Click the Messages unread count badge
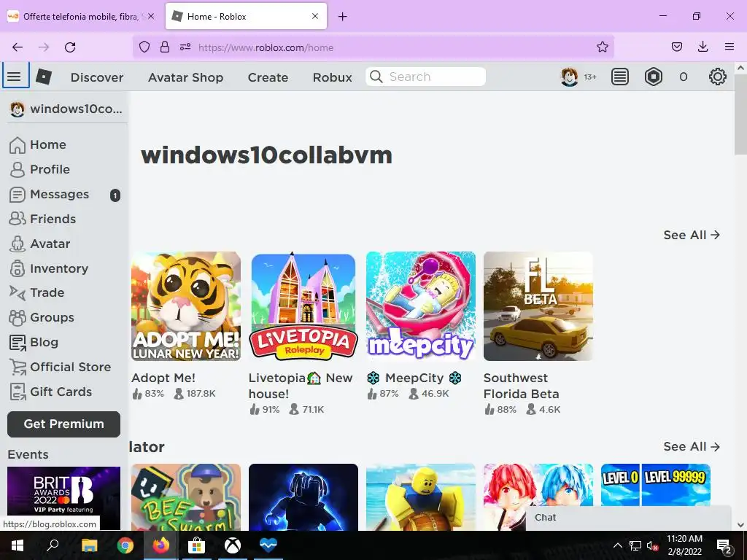The width and height of the screenshot is (747, 560). pos(115,195)
